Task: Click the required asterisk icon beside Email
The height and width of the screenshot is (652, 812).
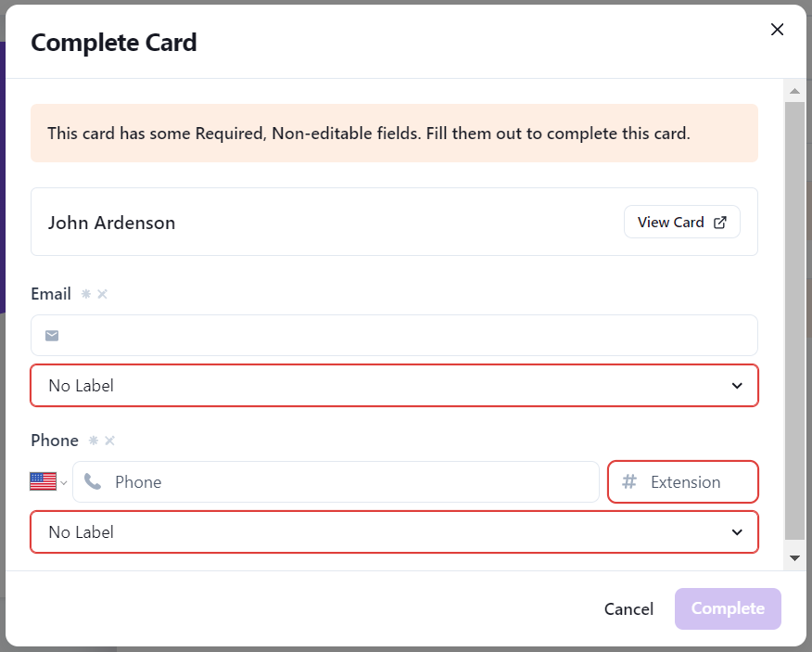Action: click(86, 294)
